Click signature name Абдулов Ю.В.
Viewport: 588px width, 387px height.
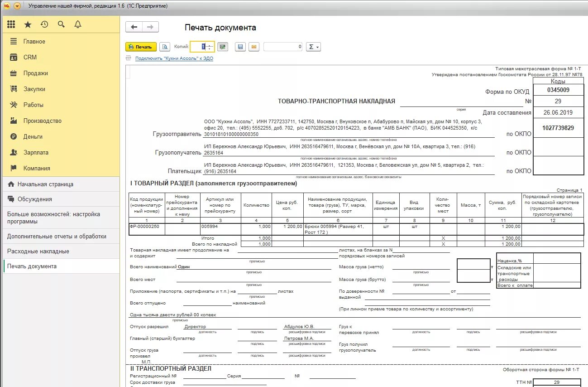(299, 327)
